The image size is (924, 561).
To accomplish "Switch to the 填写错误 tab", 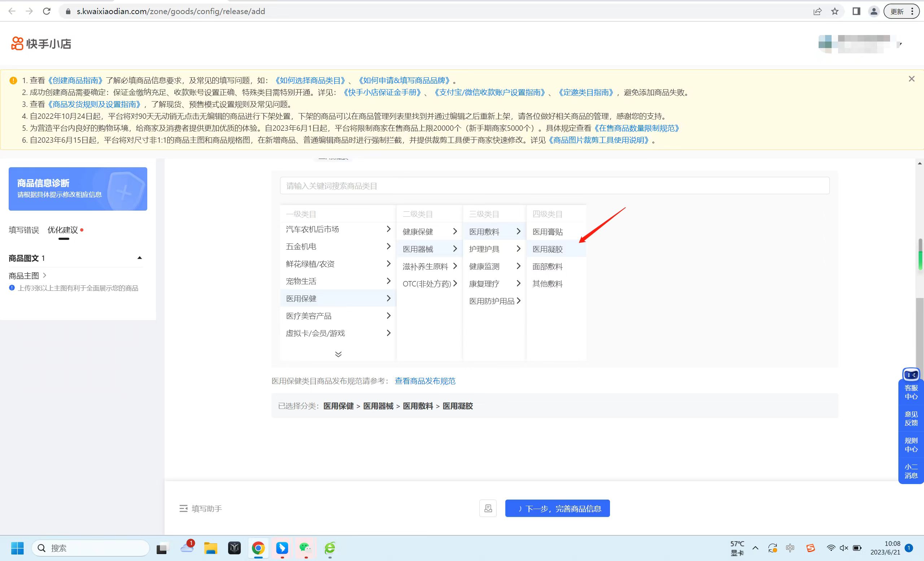I will pyautogui.click(x=23, y=230).
